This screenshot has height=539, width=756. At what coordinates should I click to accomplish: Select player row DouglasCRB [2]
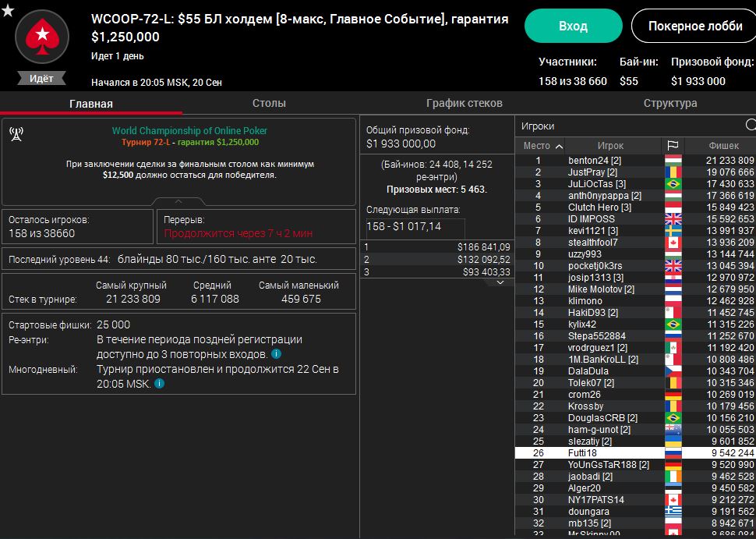coord(635,418)
